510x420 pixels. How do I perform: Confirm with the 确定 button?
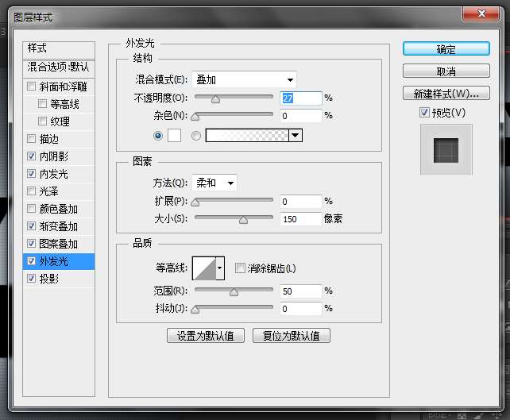446,48
